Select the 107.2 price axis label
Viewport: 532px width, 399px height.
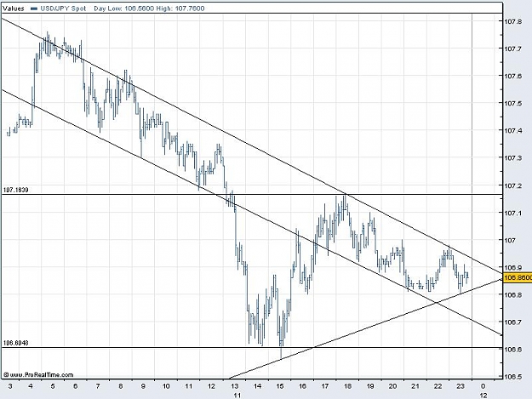512,185
